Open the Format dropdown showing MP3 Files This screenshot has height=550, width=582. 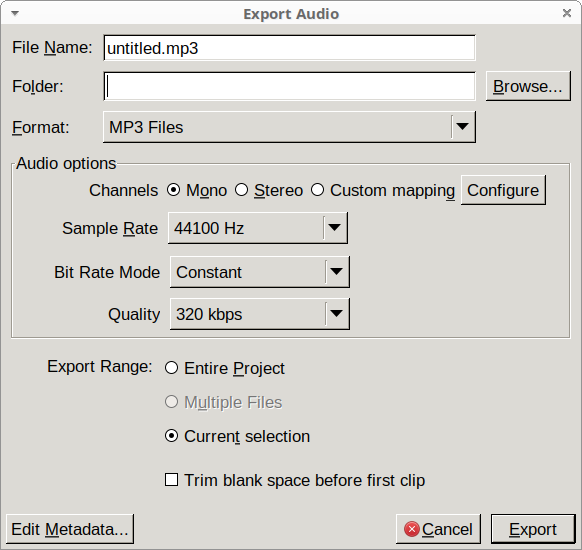289,127
